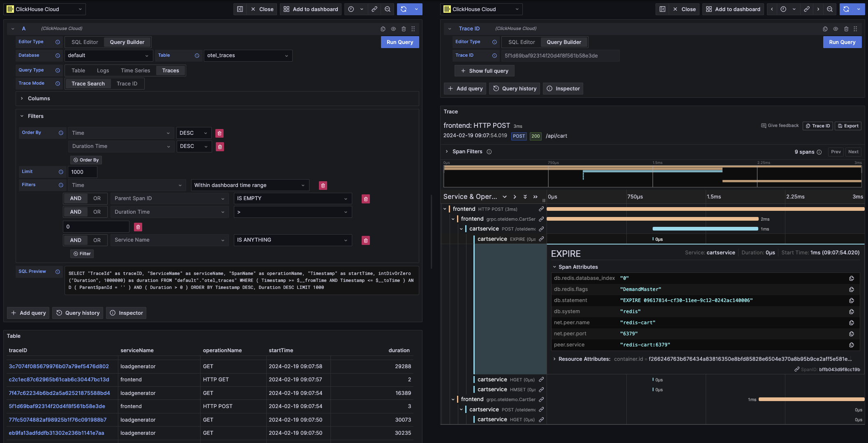868x443 pixels.
Task: Switch Parent Span ID filter to OR
Action: tap(97, 198)
